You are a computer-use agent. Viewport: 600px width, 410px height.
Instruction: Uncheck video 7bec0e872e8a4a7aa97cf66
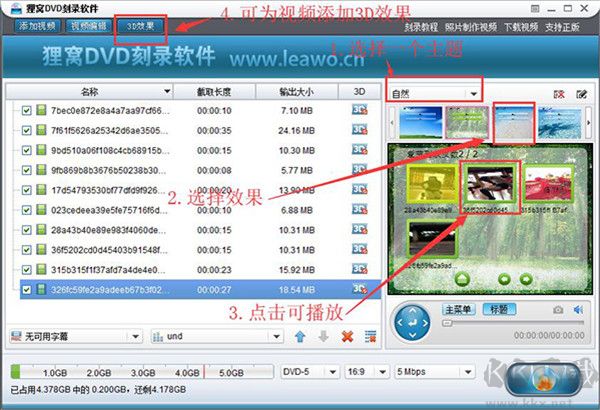pyautogui.click(x=26, y=111)
